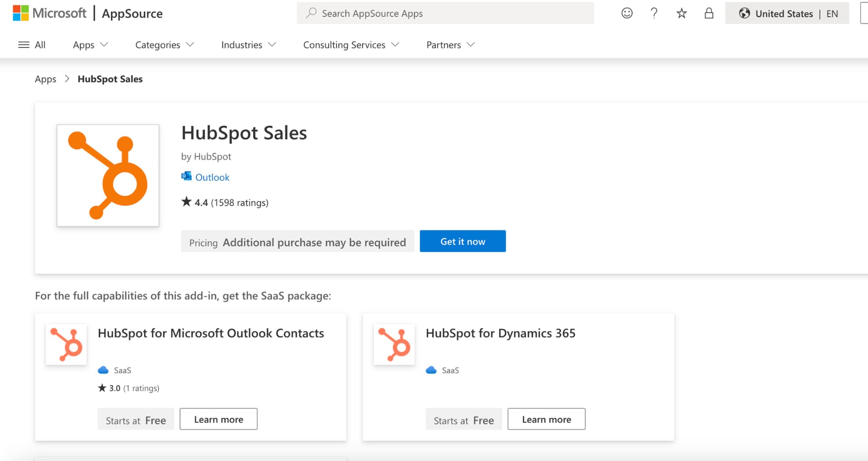Viewport: 868px width, 461px height.
Task: Click the Apps breadcrumb link
Action: (x=45, y=79)
